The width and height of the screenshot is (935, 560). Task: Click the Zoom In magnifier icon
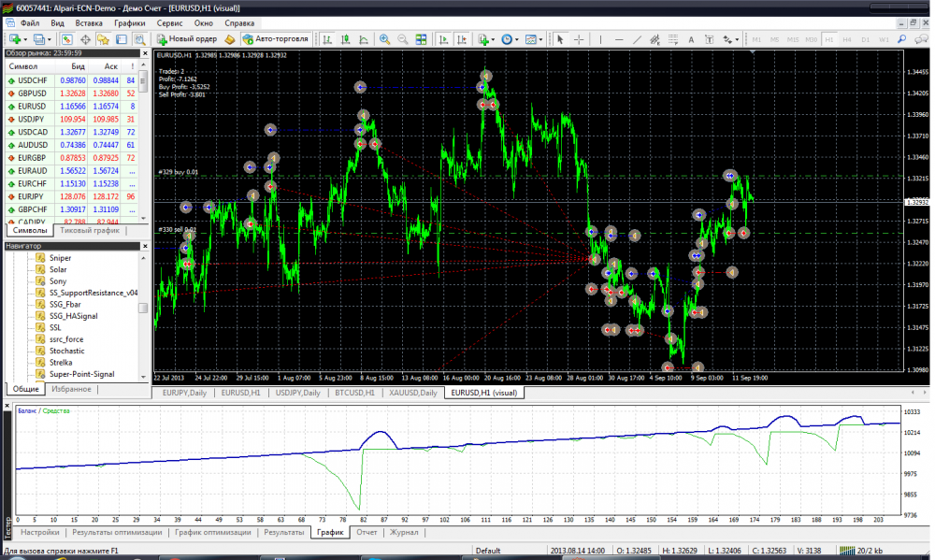384,39
